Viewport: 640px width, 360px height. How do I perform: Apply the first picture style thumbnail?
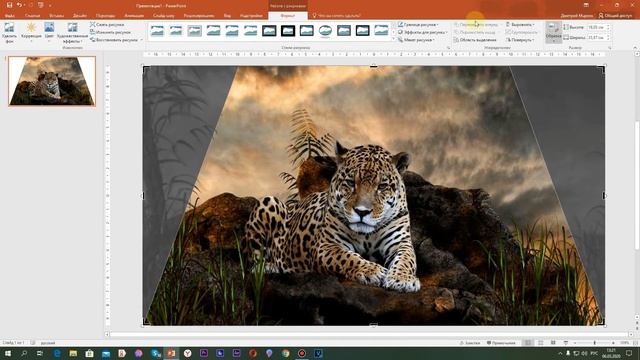(157, 31)
